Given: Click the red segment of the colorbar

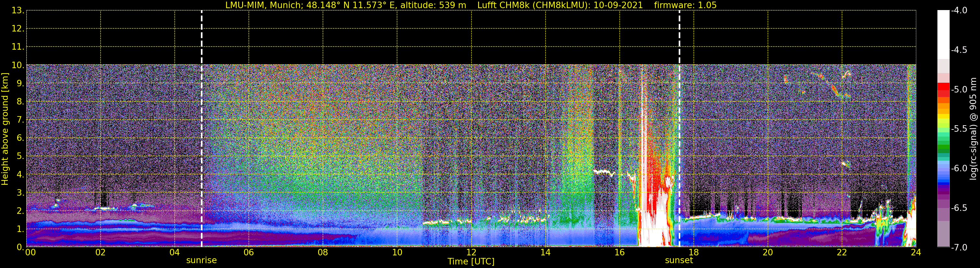Looking at the screenshot, I should click(944, 90).
